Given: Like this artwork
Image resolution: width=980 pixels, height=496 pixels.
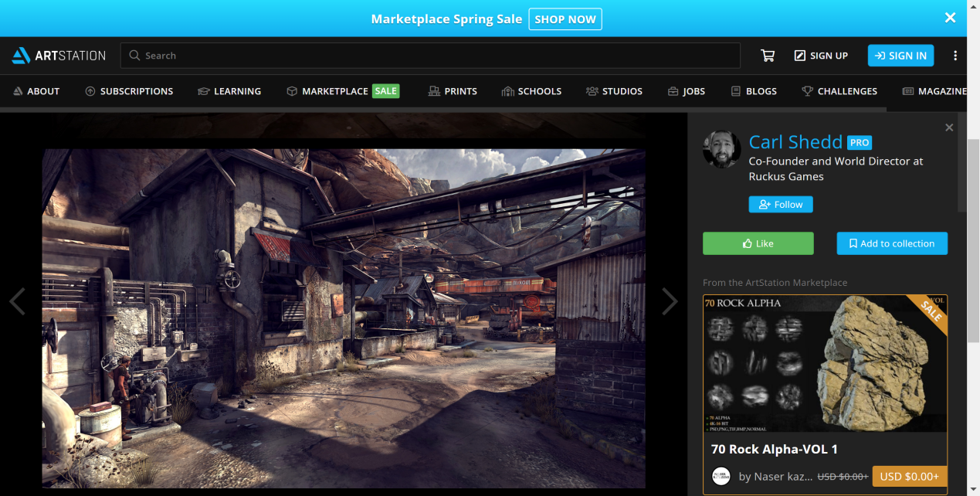Looking at the screenshot, I should pos(758,243).
